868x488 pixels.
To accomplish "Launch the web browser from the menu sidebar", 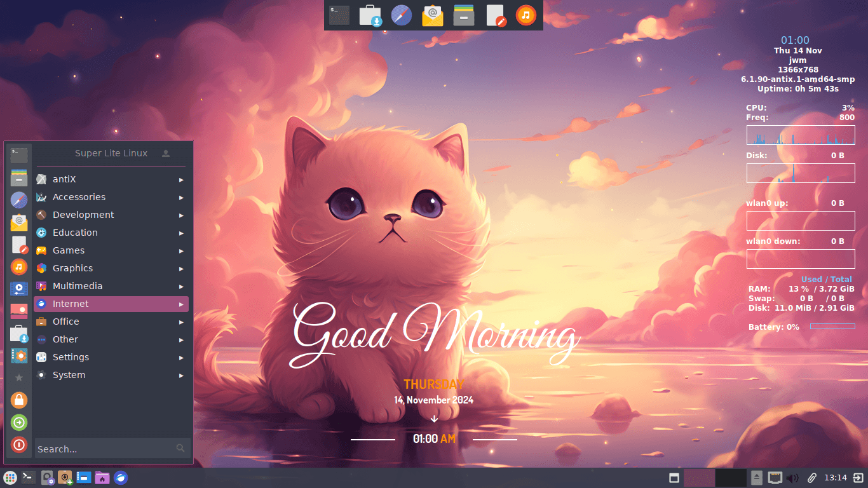I will (18, 199).
